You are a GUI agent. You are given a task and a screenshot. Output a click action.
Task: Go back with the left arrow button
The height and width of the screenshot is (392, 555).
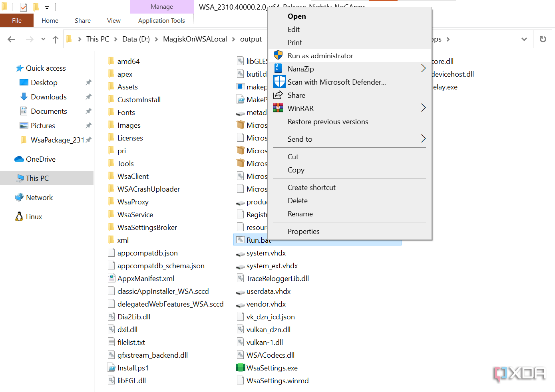click(12, 39)
